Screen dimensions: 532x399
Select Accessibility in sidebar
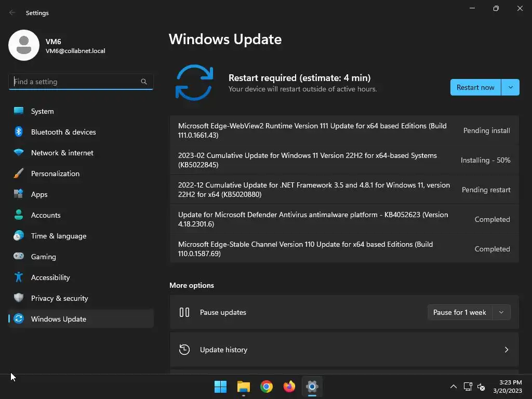[x=81, y=277]
